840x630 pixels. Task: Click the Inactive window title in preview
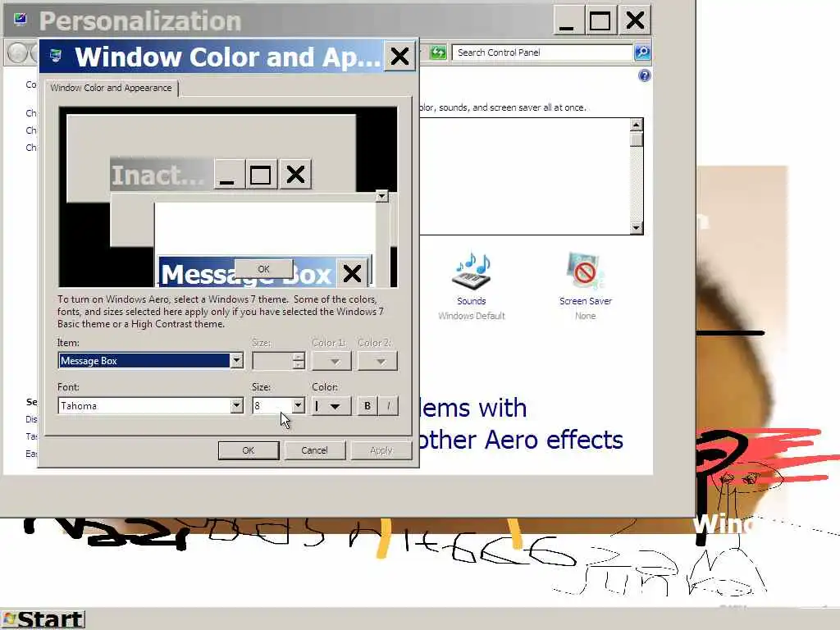[157, 176]
